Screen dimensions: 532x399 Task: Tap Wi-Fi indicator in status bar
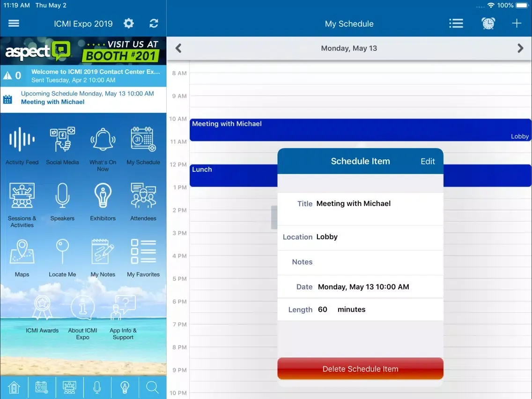(491, 6)
